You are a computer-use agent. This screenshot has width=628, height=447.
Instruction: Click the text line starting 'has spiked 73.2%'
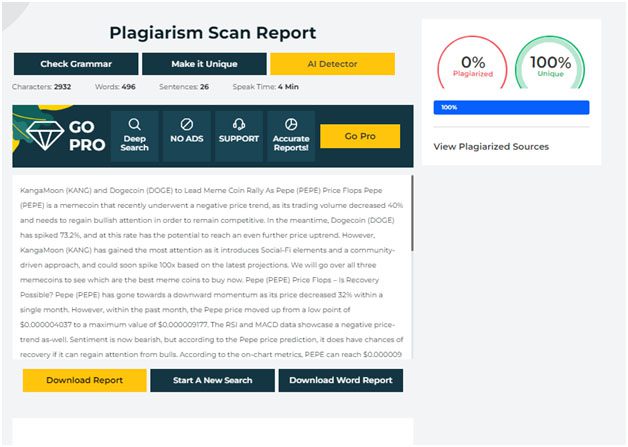coord(197,235)
